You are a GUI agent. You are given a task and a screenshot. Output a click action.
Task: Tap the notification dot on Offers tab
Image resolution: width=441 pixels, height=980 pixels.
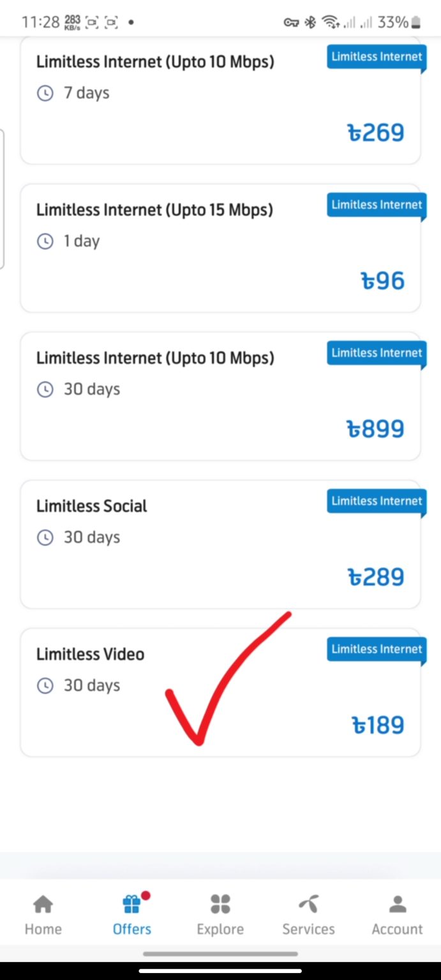pyautogui.click(x=146, y=896)
